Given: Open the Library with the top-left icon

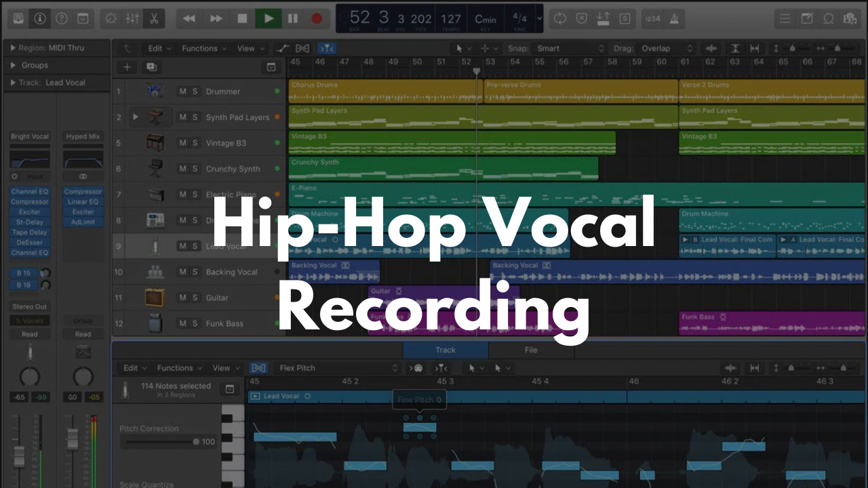Looking at the screenshot, I should click(17, 18).
